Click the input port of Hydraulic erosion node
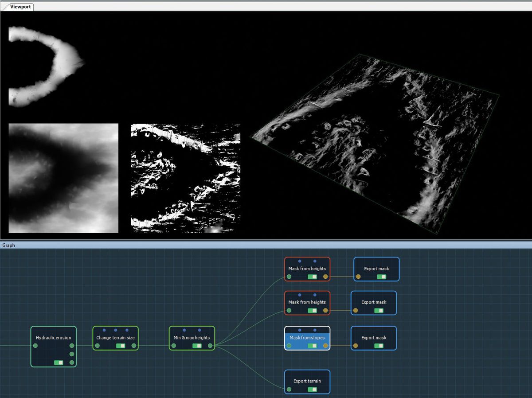Viewport: 532px width, 398px height. tap(35, 347)
